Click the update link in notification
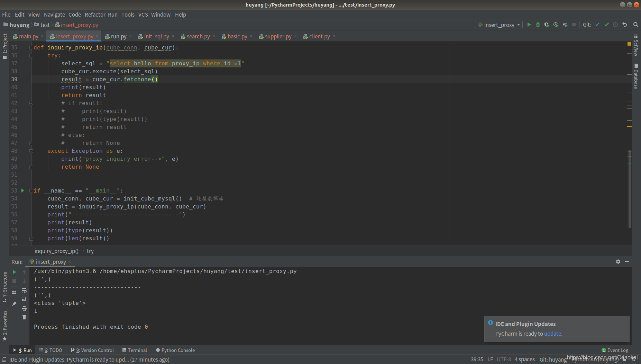The height and width of the screenshot is (364, 641). click(552, 334)
